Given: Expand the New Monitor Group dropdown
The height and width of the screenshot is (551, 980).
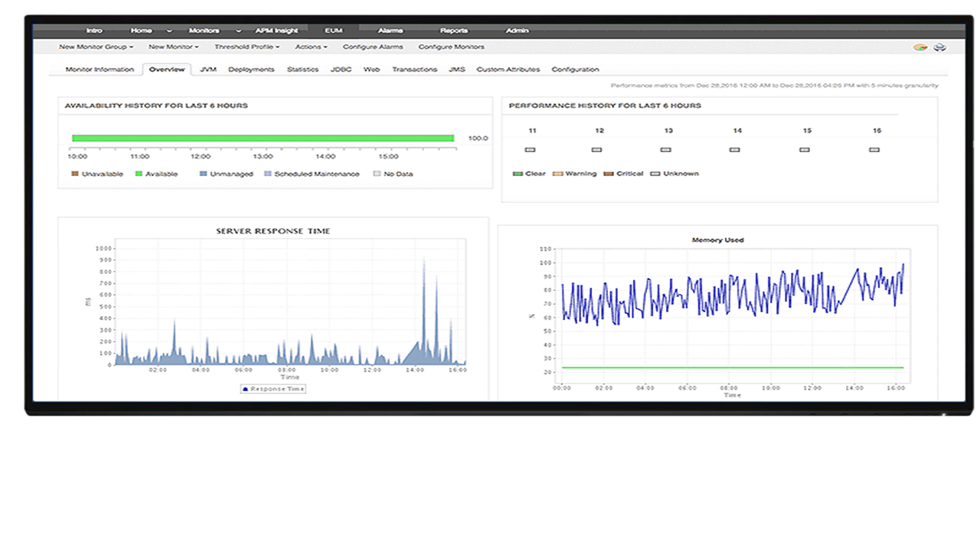Looking at the screenshot, I should 96,47.
